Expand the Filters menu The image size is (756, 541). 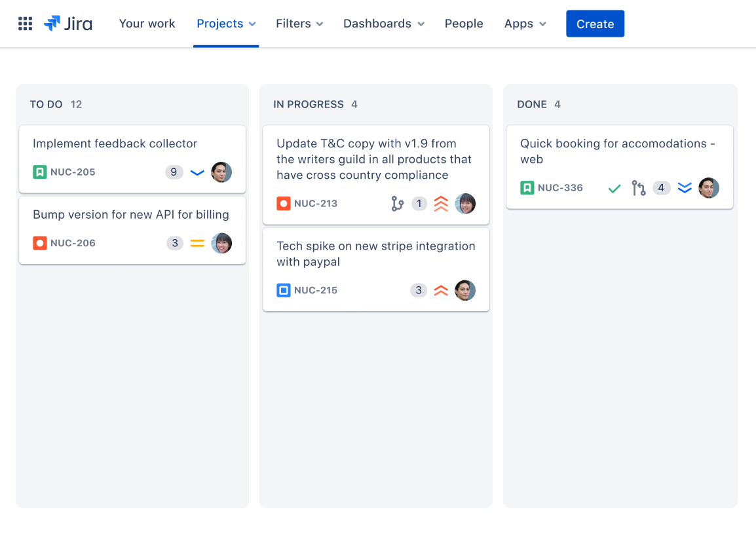pos(299,24)
